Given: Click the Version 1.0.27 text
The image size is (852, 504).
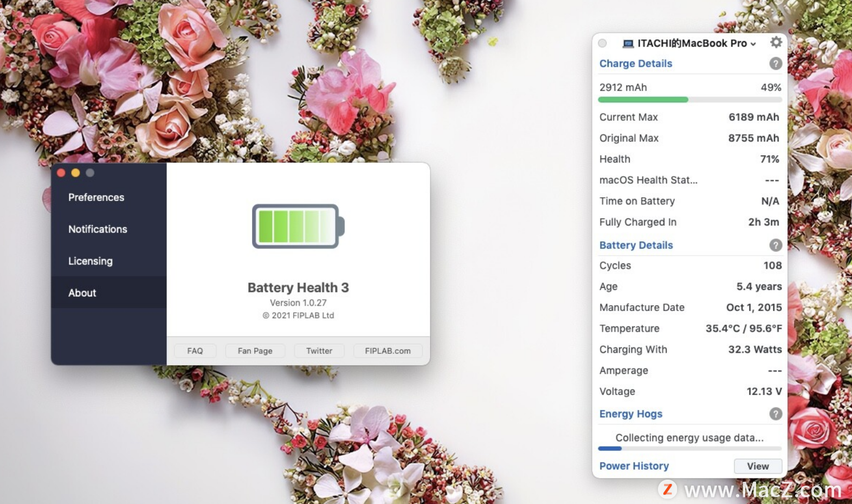Looking at the screenshot, I should pyautogui.click(x=298, y=303).
